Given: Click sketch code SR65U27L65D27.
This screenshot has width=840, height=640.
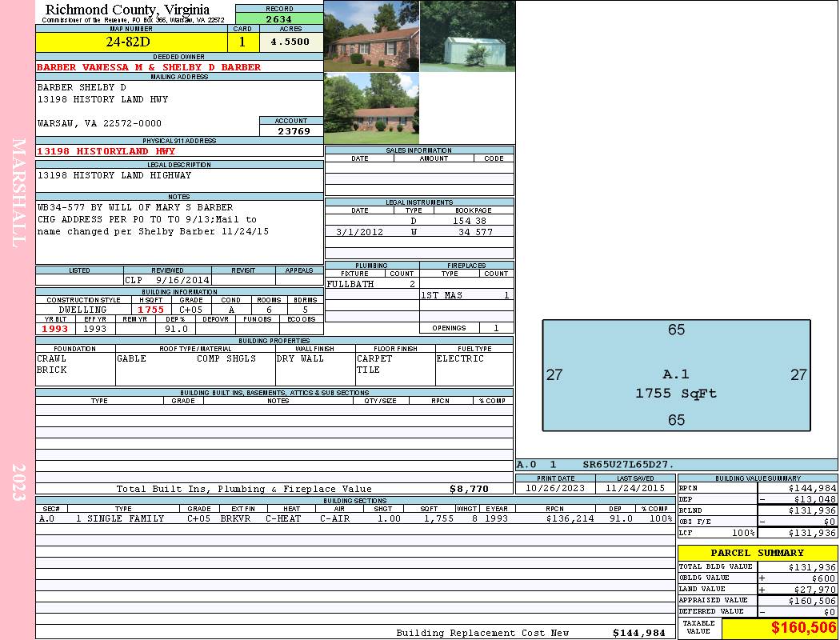Looking at the screenshot, I should (x=628, y=464).
